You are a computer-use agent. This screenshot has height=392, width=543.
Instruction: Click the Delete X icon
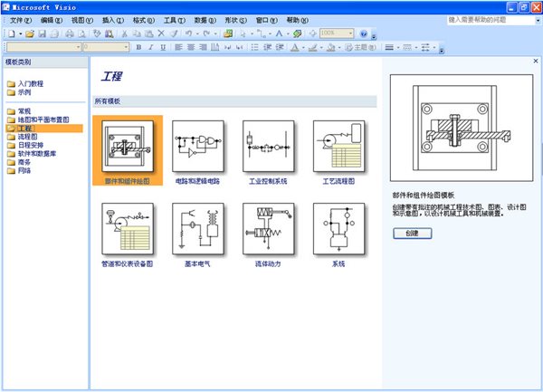[x=161, y=33]
